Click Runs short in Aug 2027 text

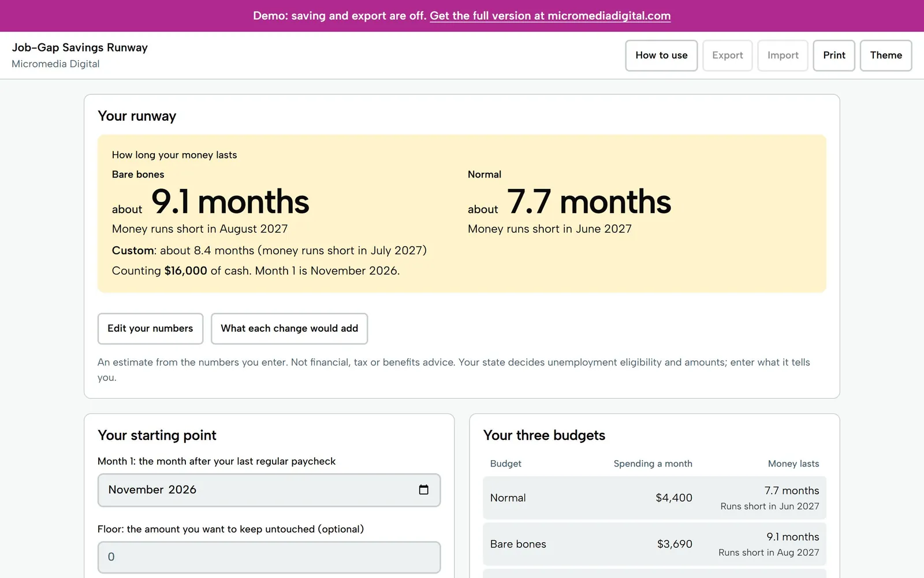point(769,553)
